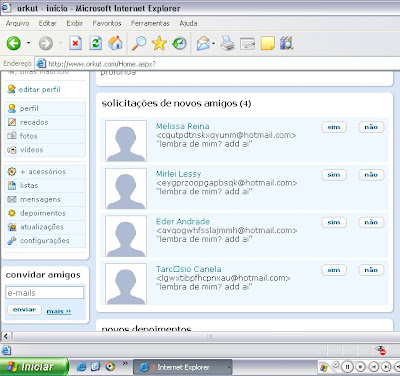
Task: Click the vídeos camcorder icon
Action: pos(12,150)
